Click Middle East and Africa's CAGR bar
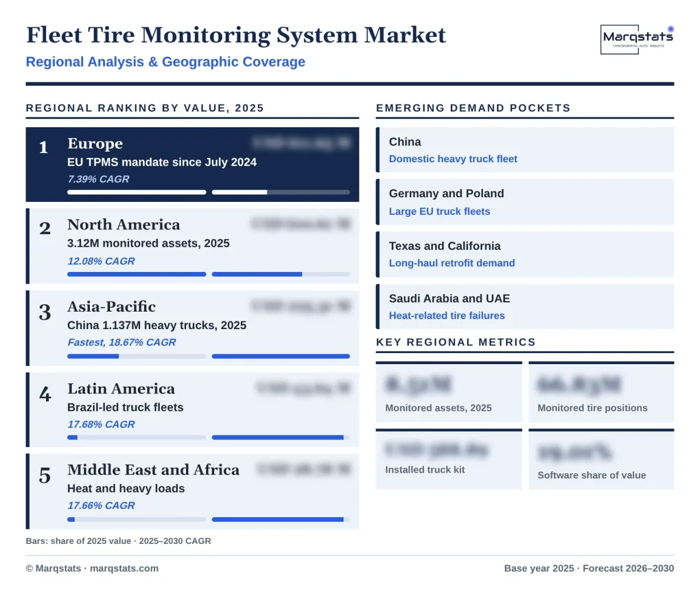Viewport: 700px width, 590px height. click(x=281, y=519)
